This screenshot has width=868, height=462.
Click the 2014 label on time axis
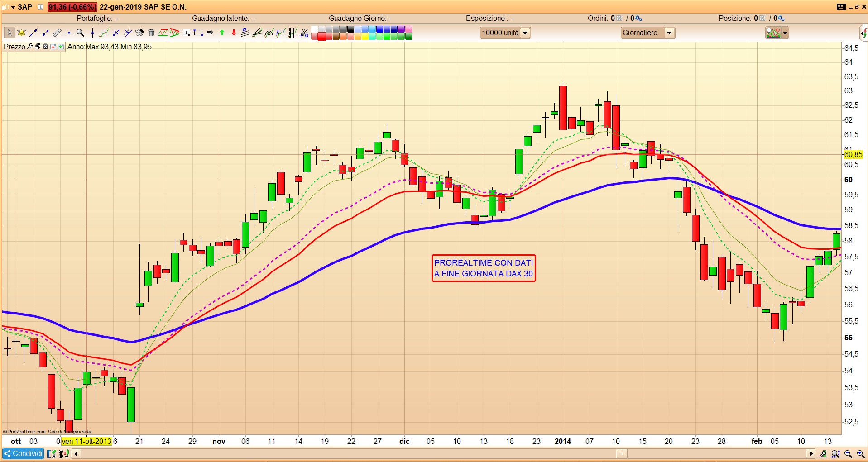pyautogui.click(x=563, y=441)
